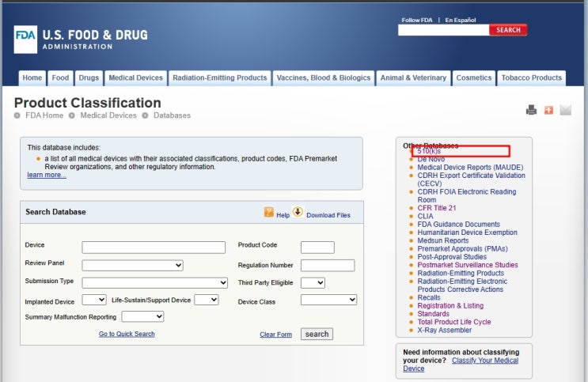Follow the Go to Quick Search link

click(x=127, y=334)
